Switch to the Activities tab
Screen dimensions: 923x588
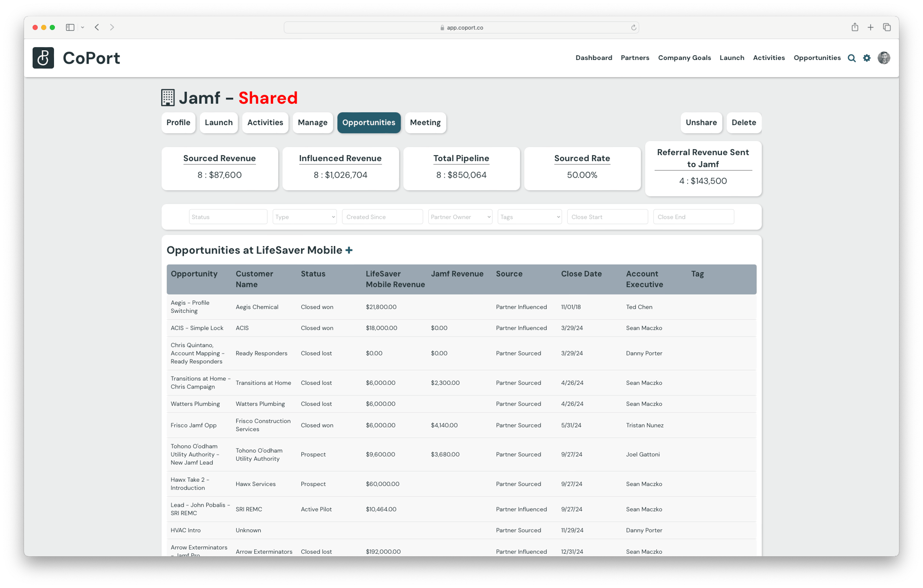click(x=266, y=122)
